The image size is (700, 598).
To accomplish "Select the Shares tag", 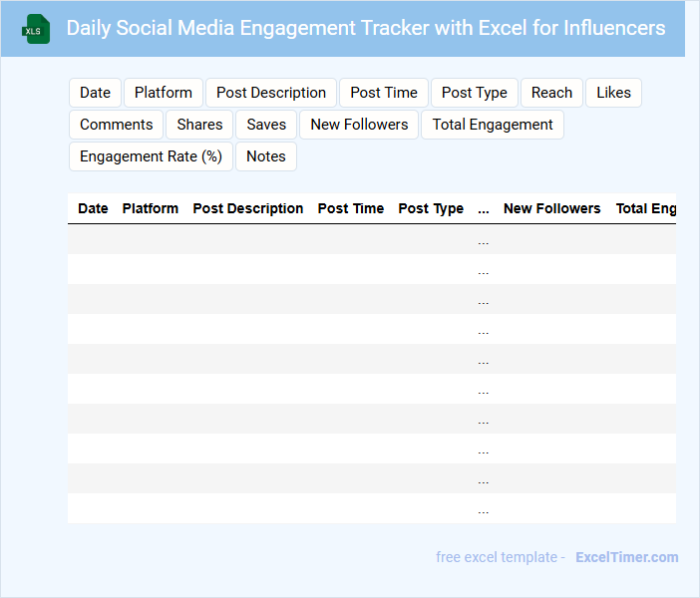I will coord(200,125).
